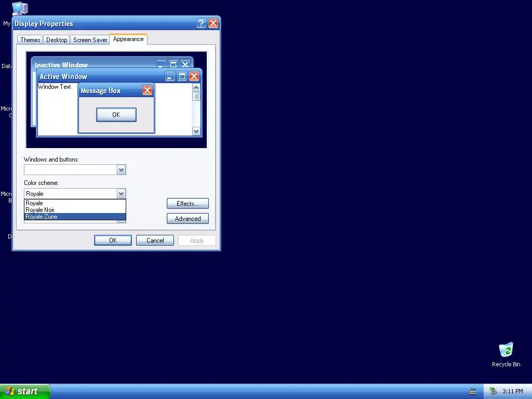The width and height of the screenshot is (532, 399).
Task: Click the preview Message Box close icon
Action: (147, 90)
